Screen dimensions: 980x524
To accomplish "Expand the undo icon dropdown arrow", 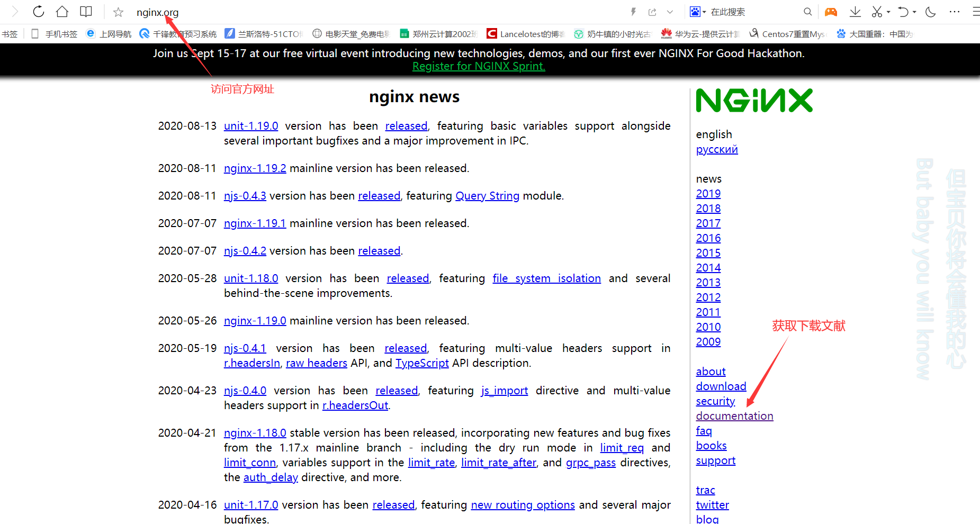I will (x=914, y=12).
